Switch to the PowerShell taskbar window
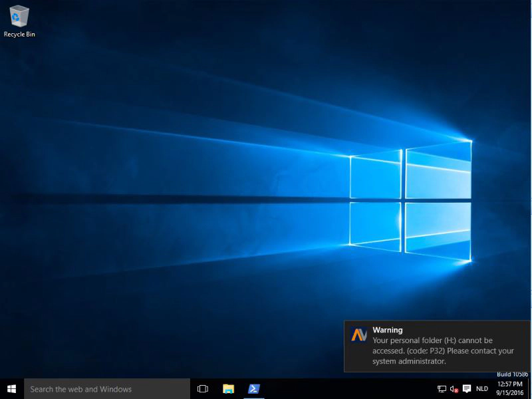 click(253, 389)
